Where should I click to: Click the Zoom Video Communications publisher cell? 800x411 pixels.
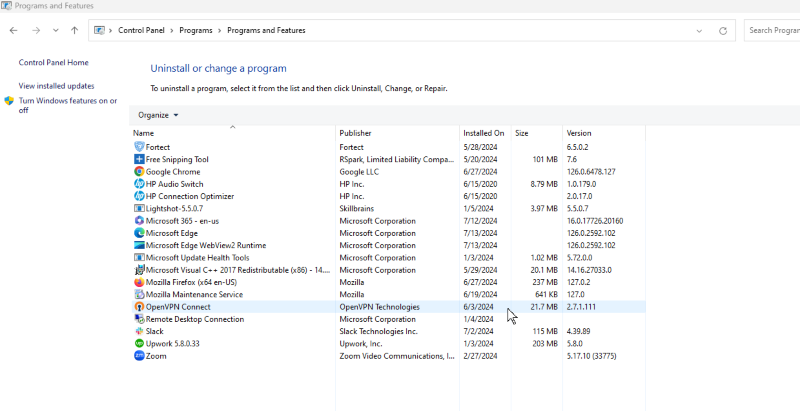[x=397, y=356]
